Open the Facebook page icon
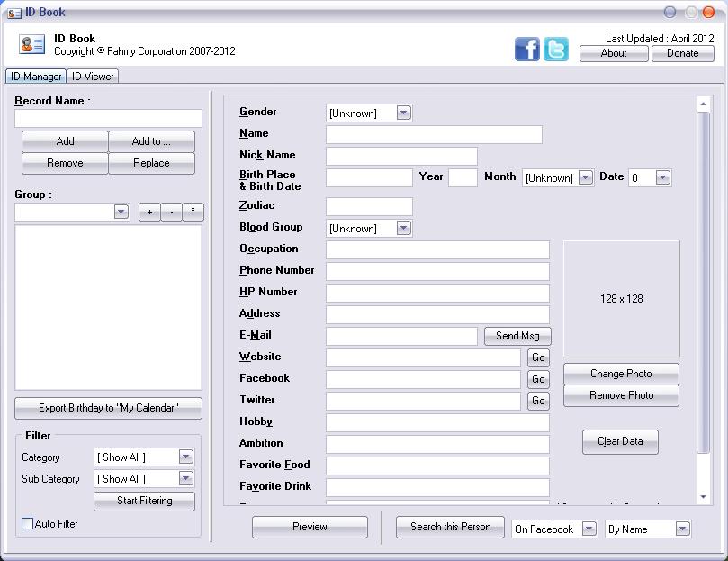Viewport: 728px width, 561px height. pyautogui.click(x=527, y=49)
